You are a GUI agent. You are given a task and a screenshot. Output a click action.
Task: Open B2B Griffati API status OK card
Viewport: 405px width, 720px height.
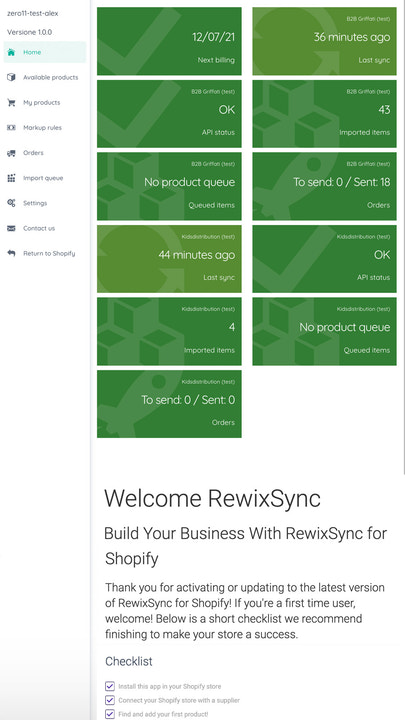click(x=169, y=114)
